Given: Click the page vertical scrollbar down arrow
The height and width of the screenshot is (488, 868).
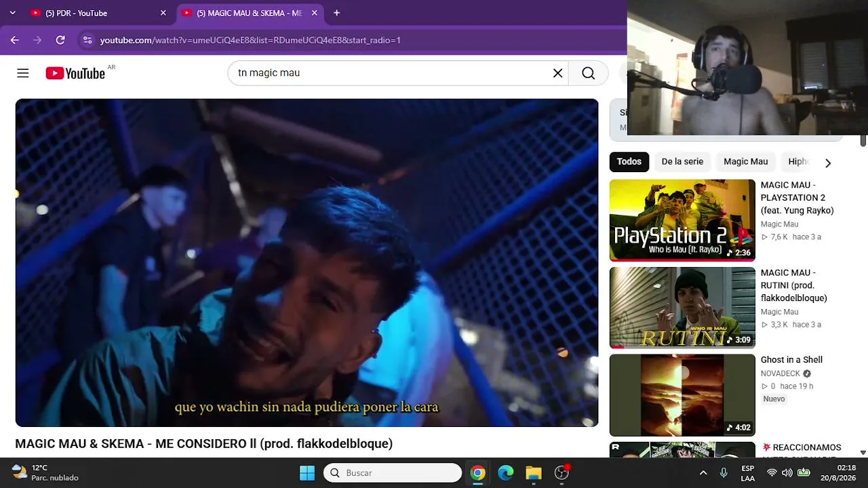Looking at the screenshot, I should pos(863,452).
